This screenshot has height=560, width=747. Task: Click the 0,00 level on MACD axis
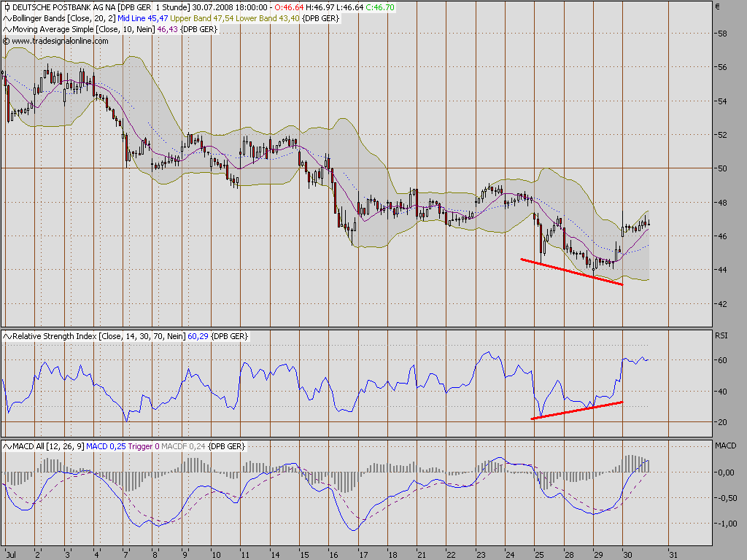tap(726, 472)
